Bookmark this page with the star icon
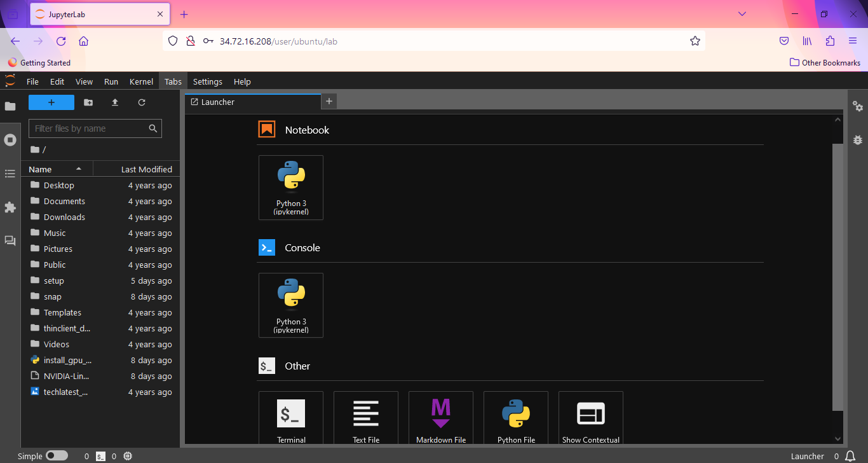This screenshot has width=868, height=463. (695, 41)
